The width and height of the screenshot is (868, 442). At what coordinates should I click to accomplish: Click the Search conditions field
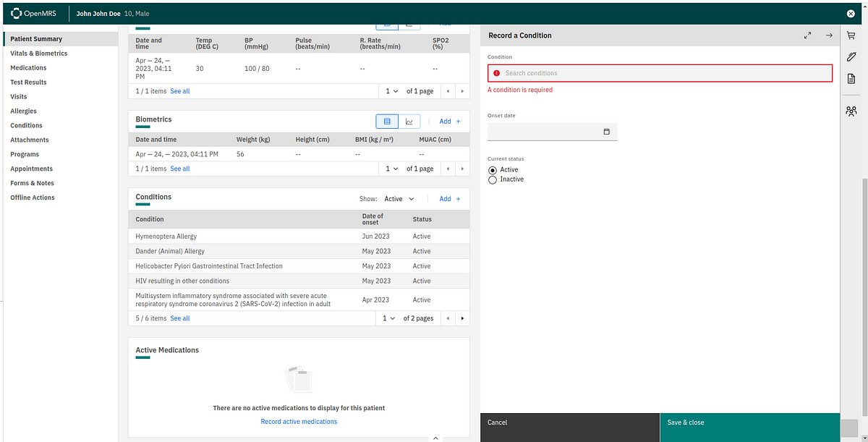click(x=660, y=73)
